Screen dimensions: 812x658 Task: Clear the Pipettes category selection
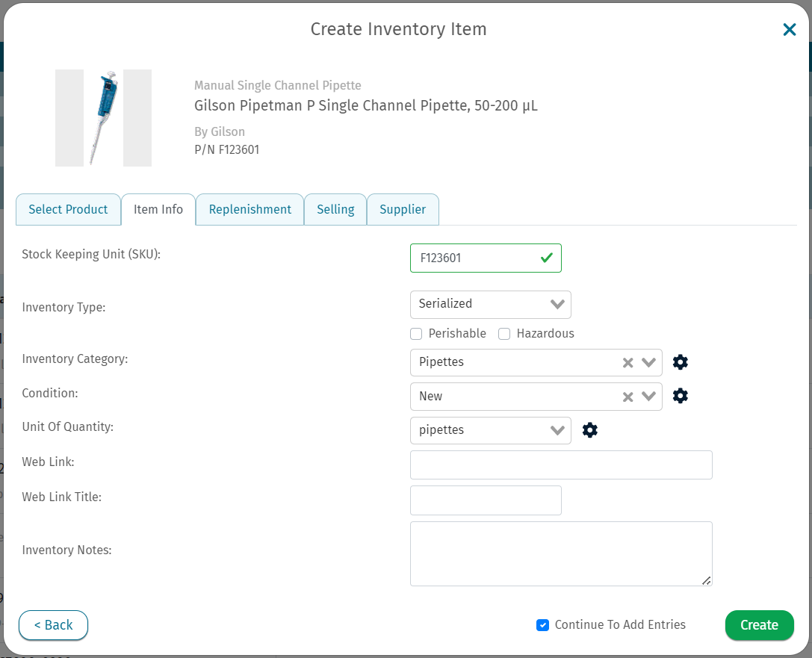[627, 363]
